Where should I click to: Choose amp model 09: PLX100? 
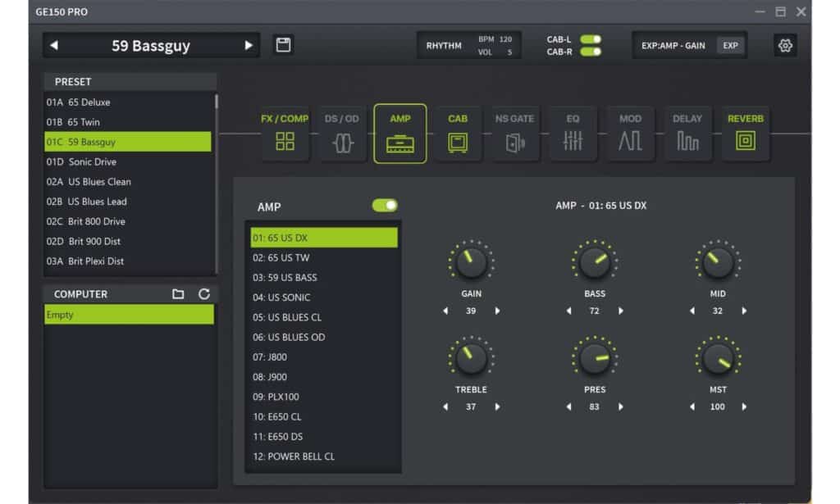coord(324,397)
